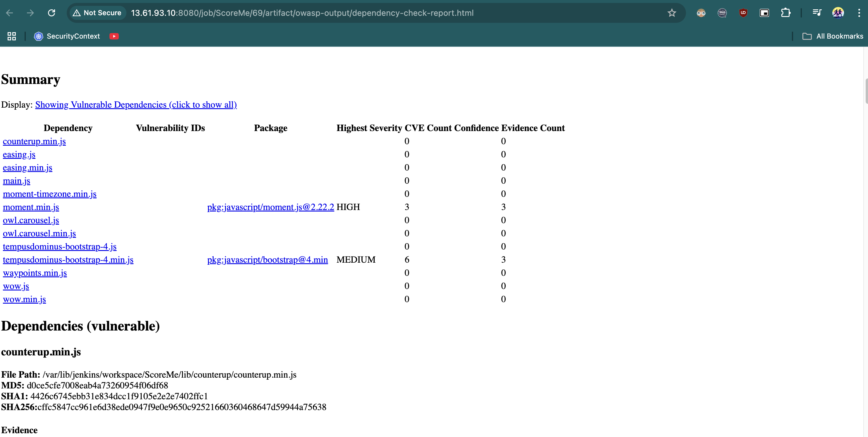Viewport: 868px width, 437px height.
Task: Click the MD5 hash value
Action: pyautogui.click(x=97, y=386)
